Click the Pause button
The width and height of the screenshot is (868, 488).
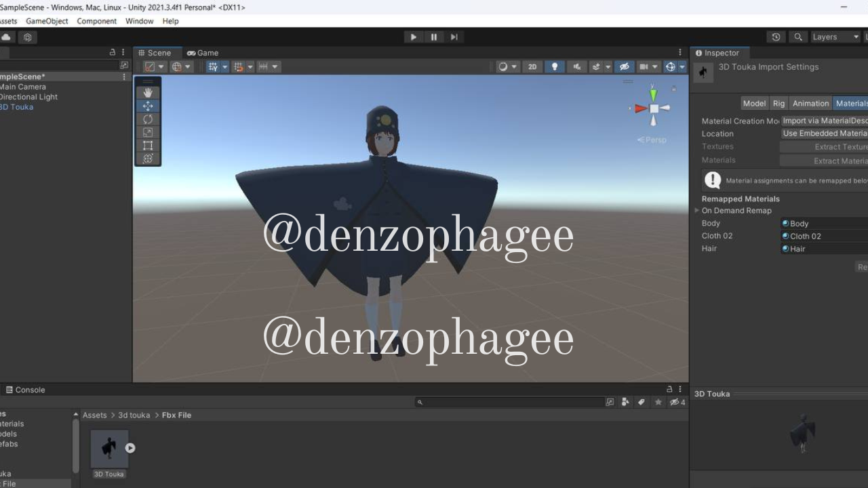click(x=434, y=37)
